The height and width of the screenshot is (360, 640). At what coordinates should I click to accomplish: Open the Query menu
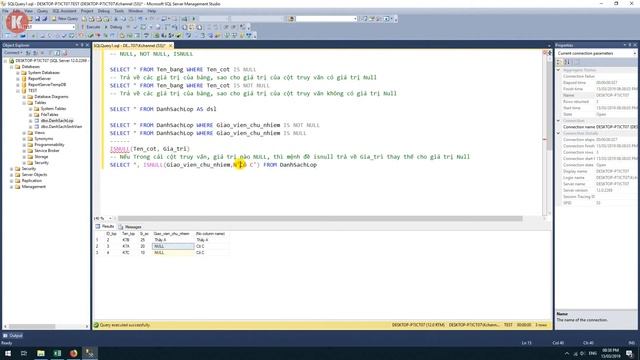click(42, 11)
